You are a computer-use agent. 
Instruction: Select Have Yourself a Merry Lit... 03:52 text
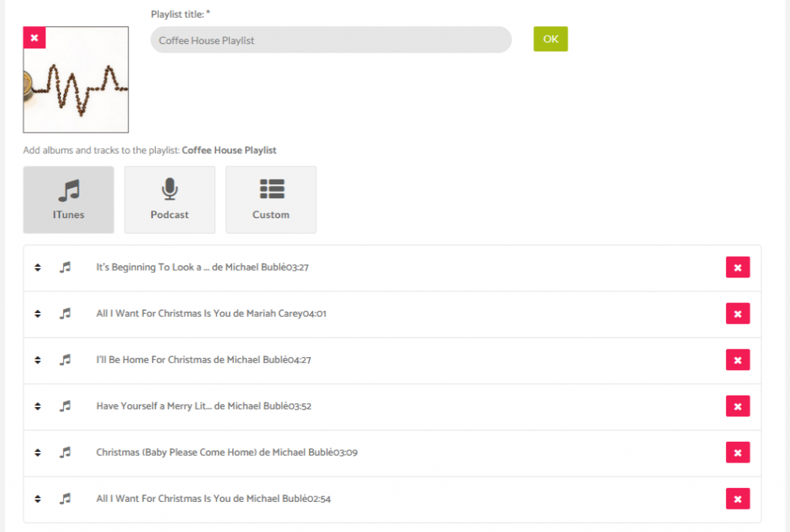click(204, 406)
